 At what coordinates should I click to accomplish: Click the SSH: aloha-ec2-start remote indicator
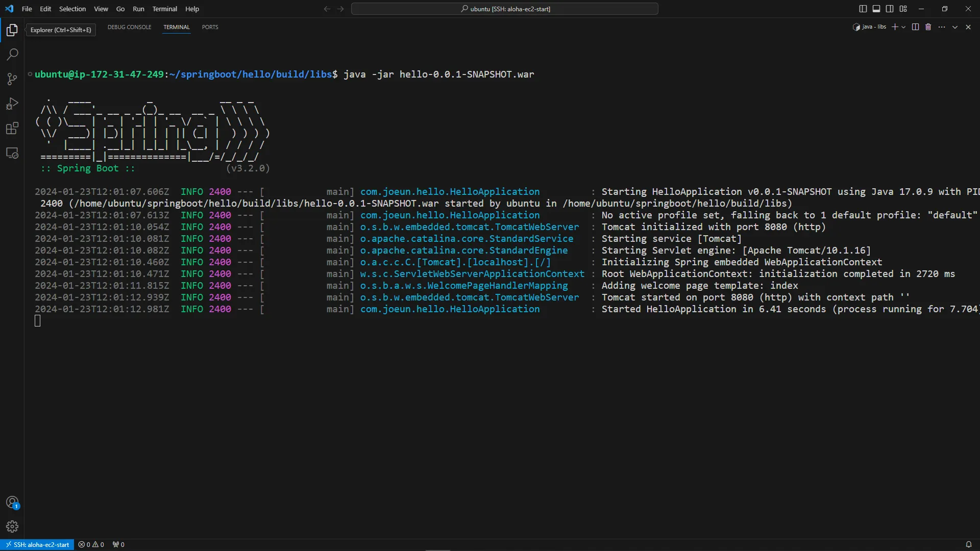click(x=37, y=544)
